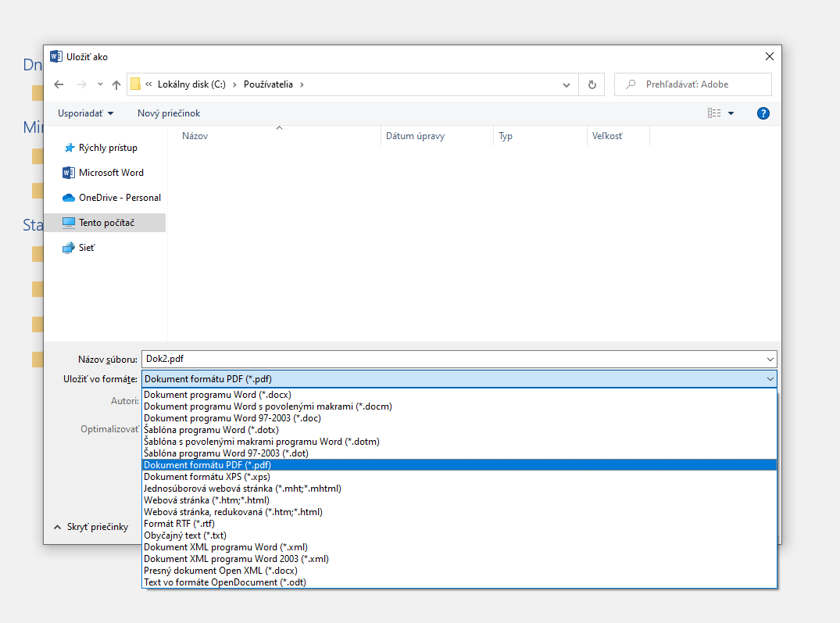Screen dimensions: 840x623
Task: Click Lokálny disk (C:) breadcrumb
Action: [191, 84]
